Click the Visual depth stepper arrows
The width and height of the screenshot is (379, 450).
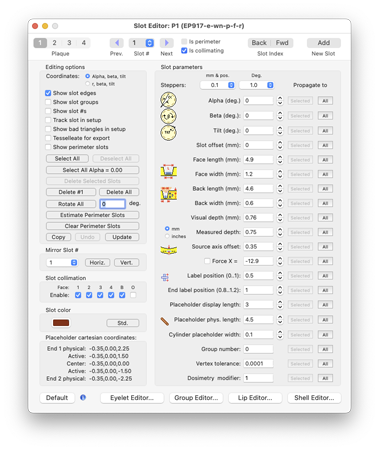(x=280, y=218)
